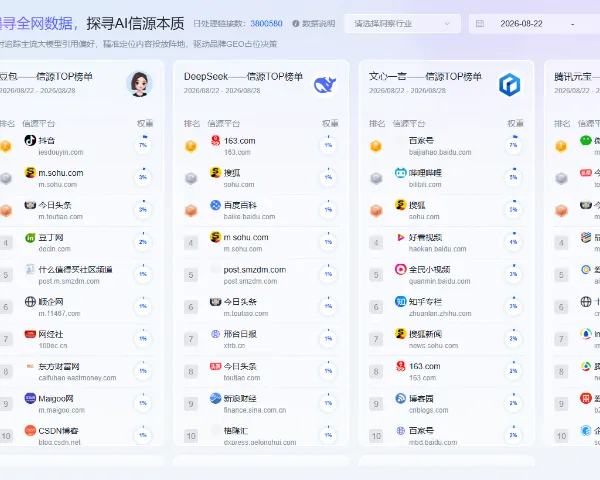Click the Wenxin Yiyan hexagon logo
Screen dimensions: 600x480
click(509, 85)
